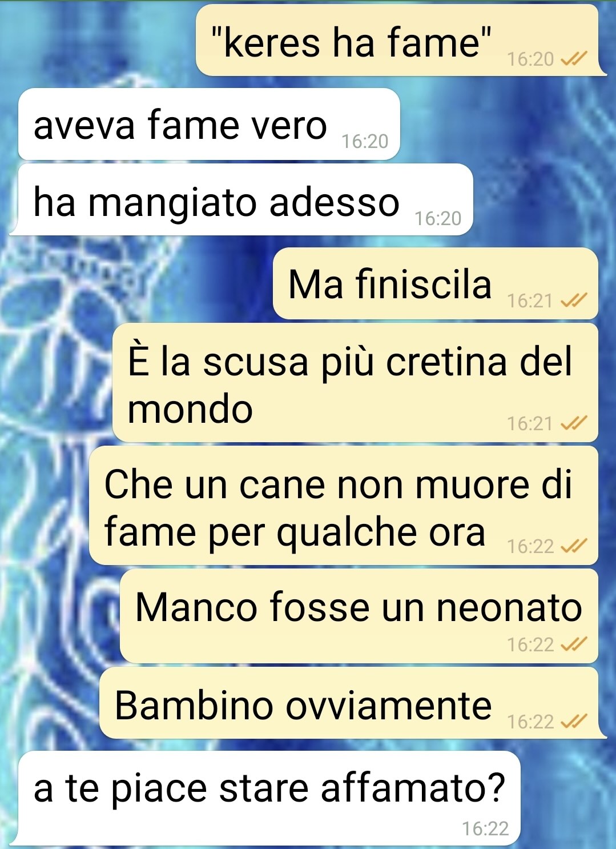The image size is (616, 849).
Task: Select the "Manco fosse un neonato" bubble
Action: point(359,616)
